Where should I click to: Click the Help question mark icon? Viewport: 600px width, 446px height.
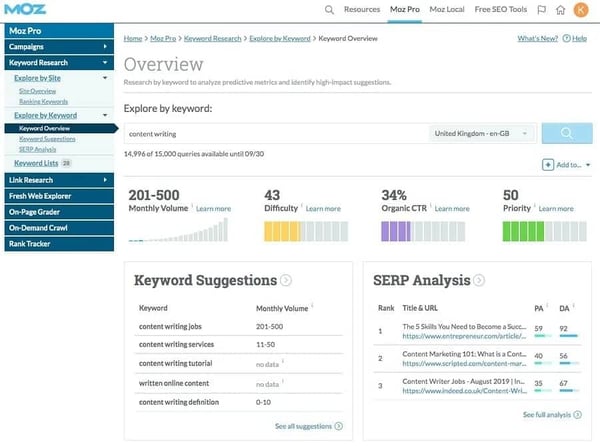(566, 38)
